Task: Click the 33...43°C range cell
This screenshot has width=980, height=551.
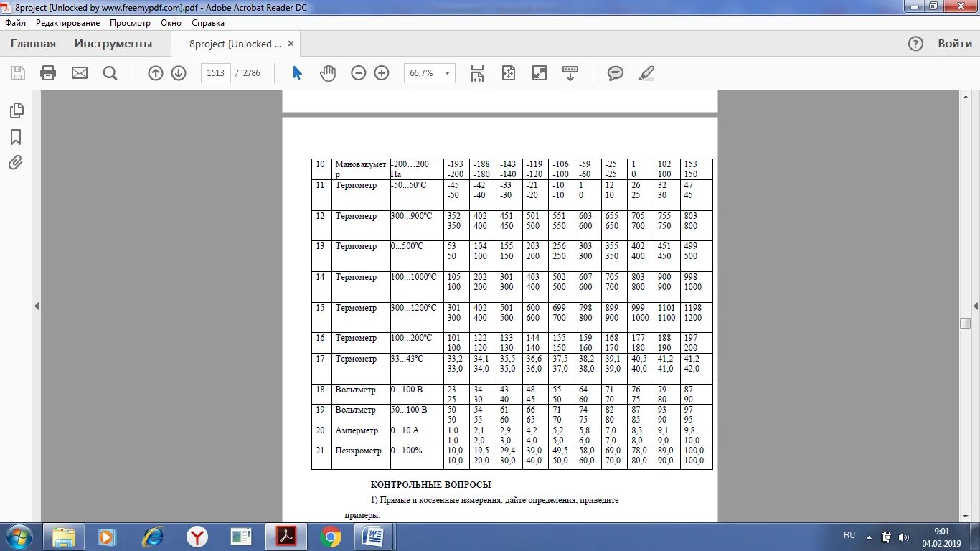Action: pyautogui.click(x=416, y=369)
